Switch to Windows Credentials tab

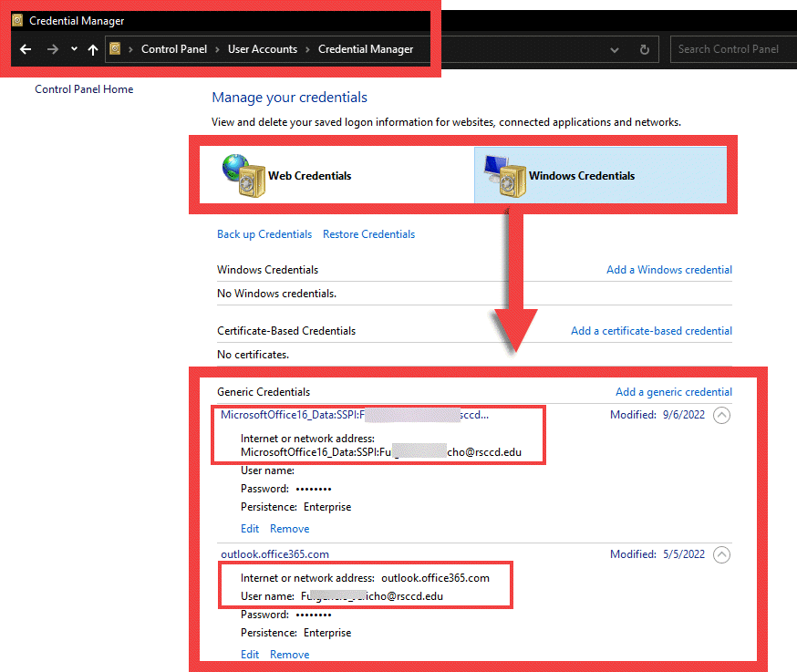click(600, 175)
